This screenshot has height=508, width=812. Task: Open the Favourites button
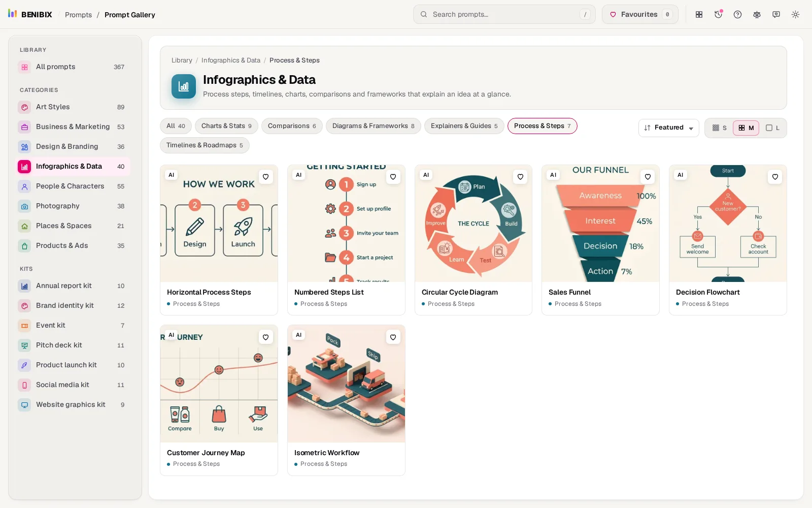click(x=640, y=14)
